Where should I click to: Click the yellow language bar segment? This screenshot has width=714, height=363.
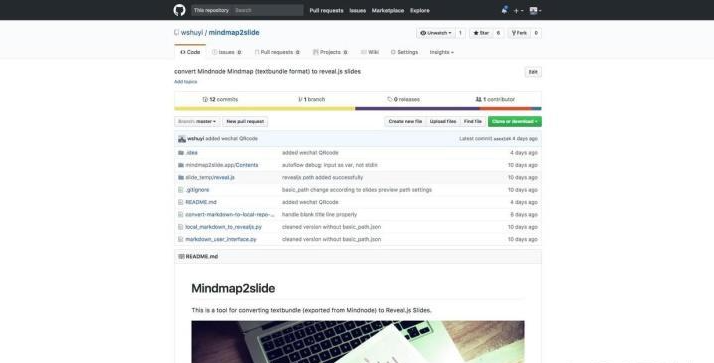(x=265, y=109)
